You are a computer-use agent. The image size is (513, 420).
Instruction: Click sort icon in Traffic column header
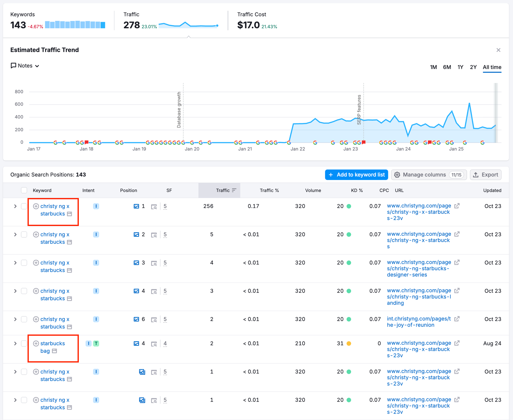[x=234, y=190]
